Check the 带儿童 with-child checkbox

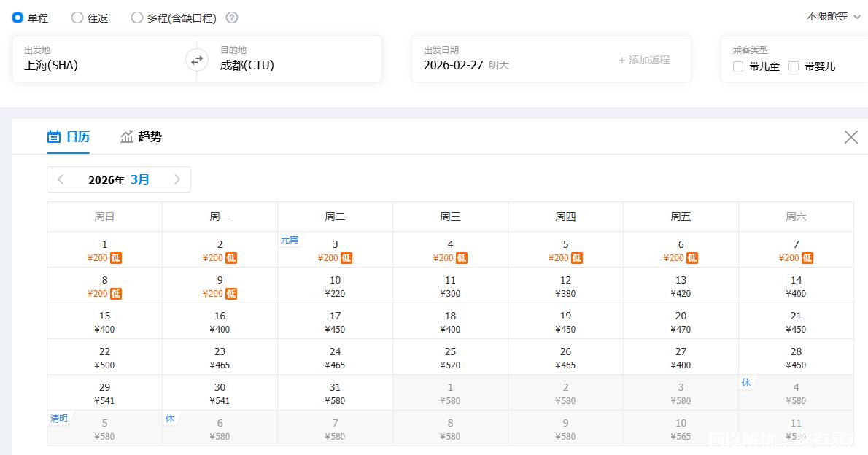click(x=738, y=66)
